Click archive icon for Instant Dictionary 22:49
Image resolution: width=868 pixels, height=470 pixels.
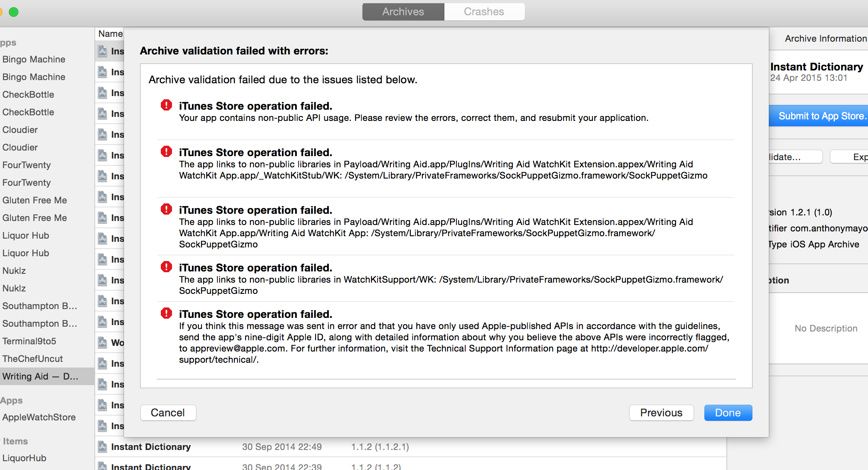[x=103, y=447]
